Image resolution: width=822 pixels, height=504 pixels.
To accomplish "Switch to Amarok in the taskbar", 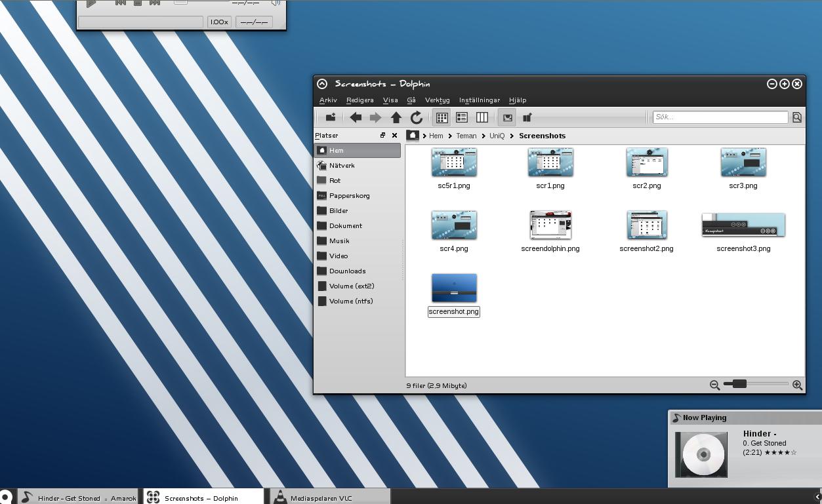I will [x=78, y=497].
